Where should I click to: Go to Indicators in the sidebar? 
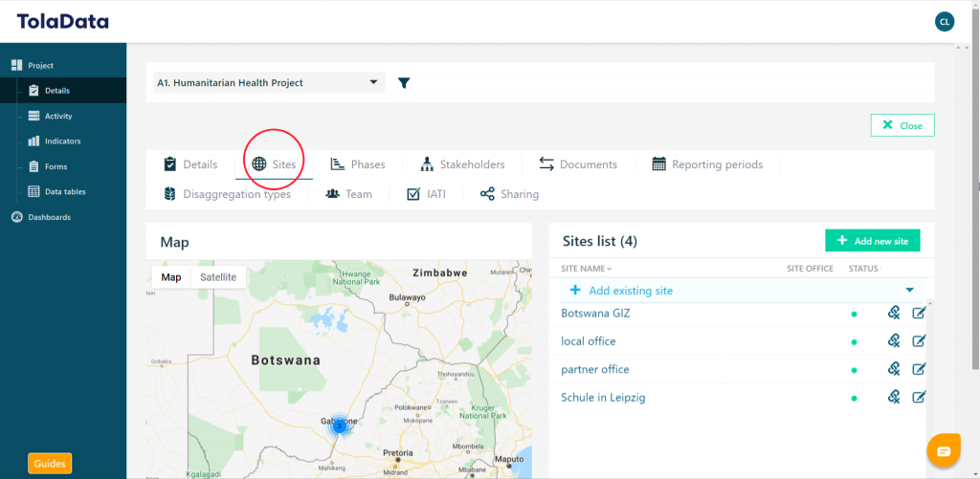62,142
